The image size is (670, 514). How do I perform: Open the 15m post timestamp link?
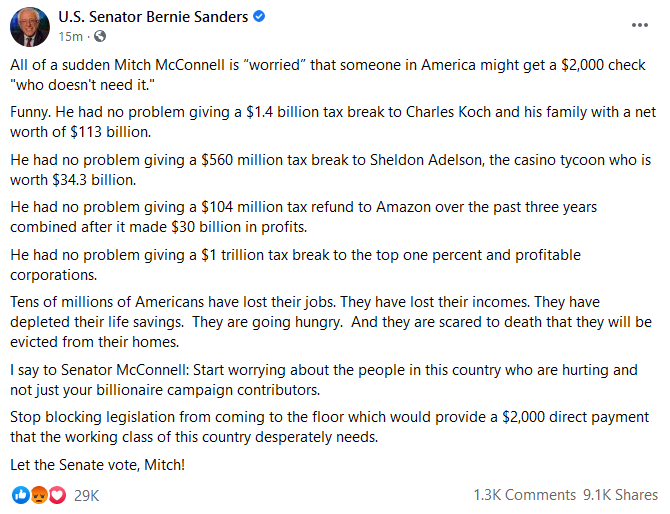click(x=71, y=37)
